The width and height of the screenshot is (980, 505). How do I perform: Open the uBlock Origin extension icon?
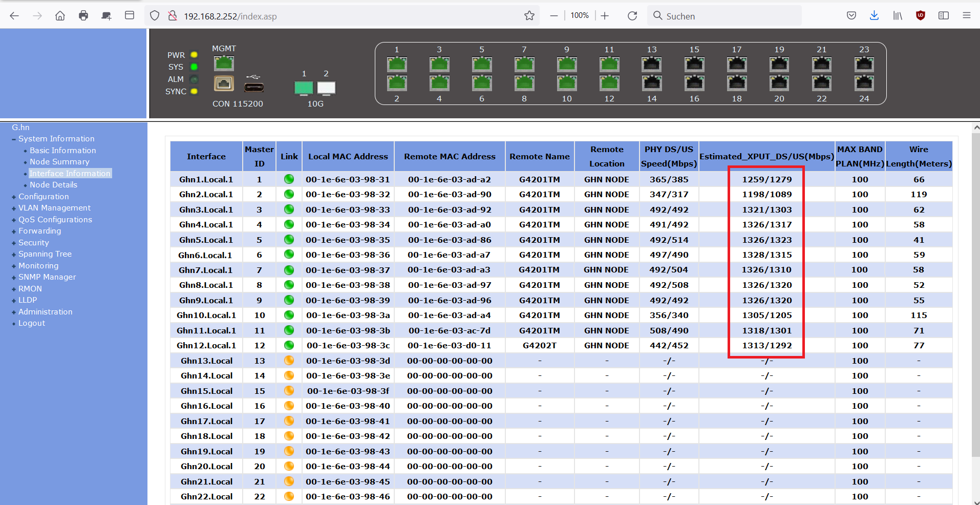[921, 16]
